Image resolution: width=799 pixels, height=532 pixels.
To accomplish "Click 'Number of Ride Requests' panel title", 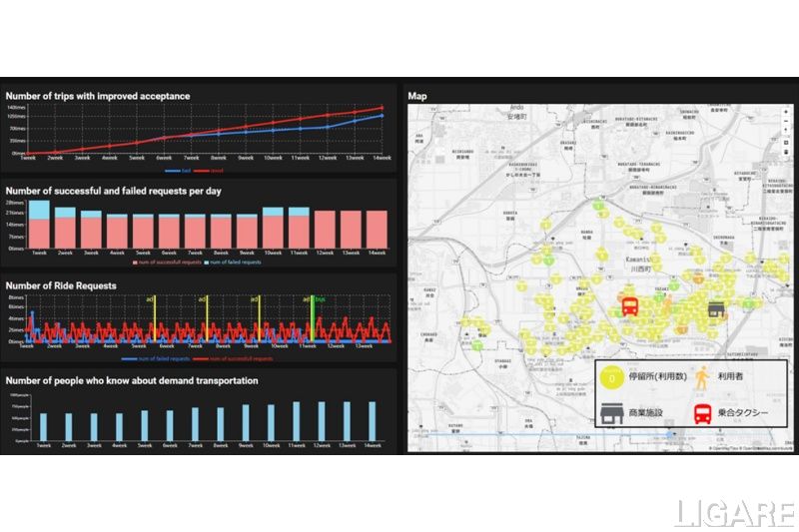I will click(x=61, y=285).
